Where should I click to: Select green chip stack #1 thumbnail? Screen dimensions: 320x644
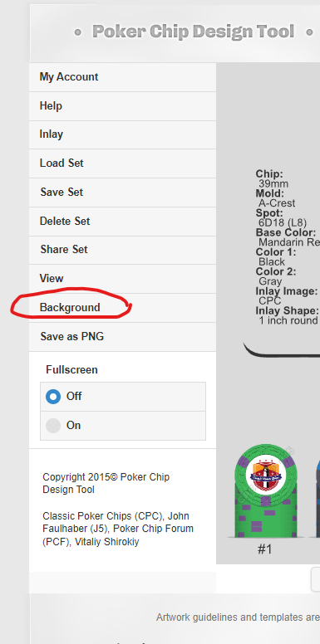click(266, 490)
